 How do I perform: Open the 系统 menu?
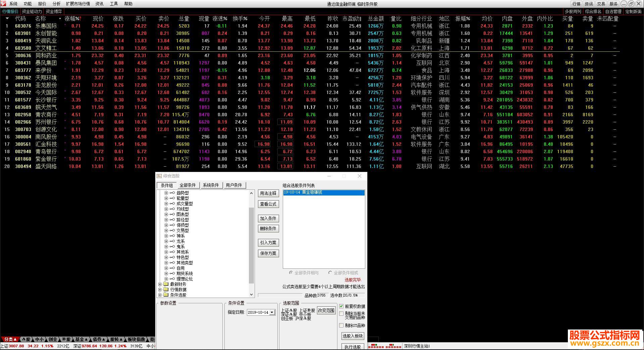pyautogui.click(x=13, y=4)
